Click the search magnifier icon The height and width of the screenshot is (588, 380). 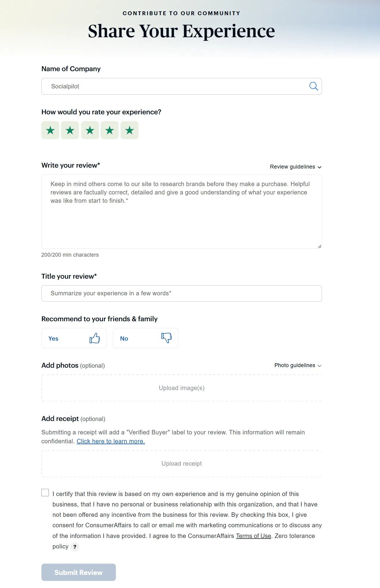click(x=313, y=86)
